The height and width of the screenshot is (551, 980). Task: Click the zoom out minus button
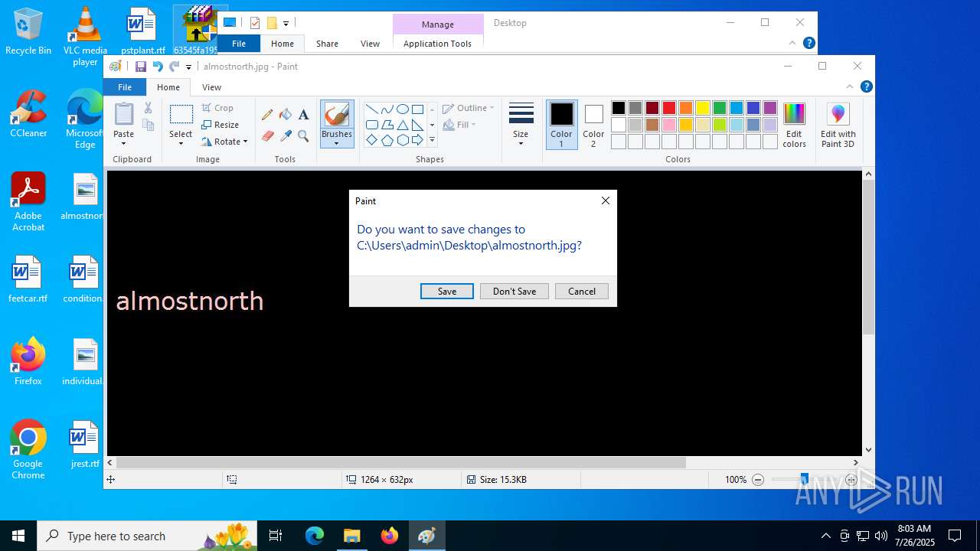(x=758, y=480)
